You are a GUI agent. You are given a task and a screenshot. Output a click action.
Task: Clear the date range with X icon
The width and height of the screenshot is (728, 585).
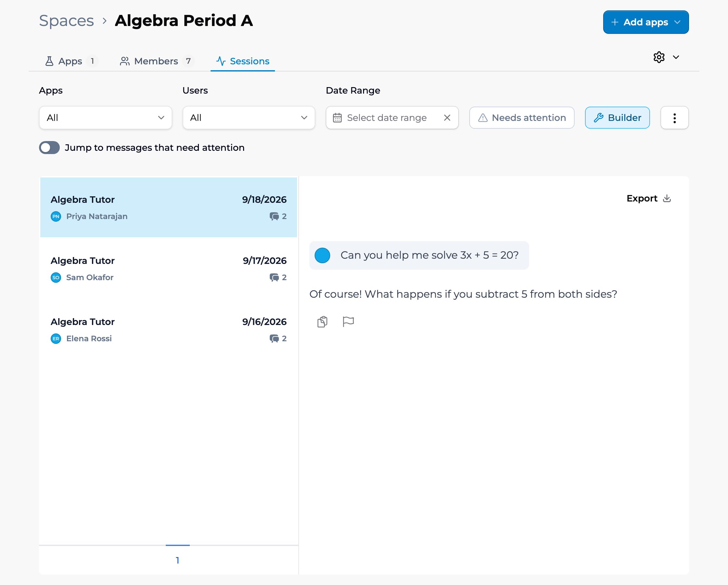[447, 118]
